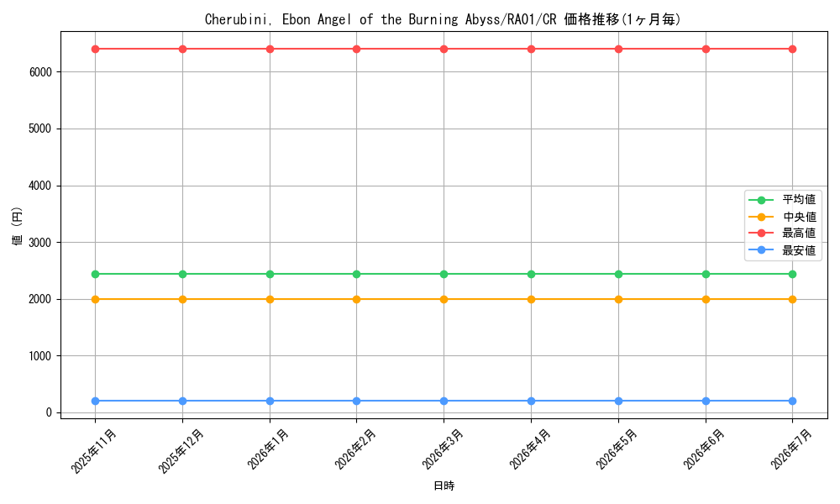The width and height of the screenshot is (840, 504).
Task: Click the blue 最安値 marker at 2026年7月
Action: tap(793, 402)
